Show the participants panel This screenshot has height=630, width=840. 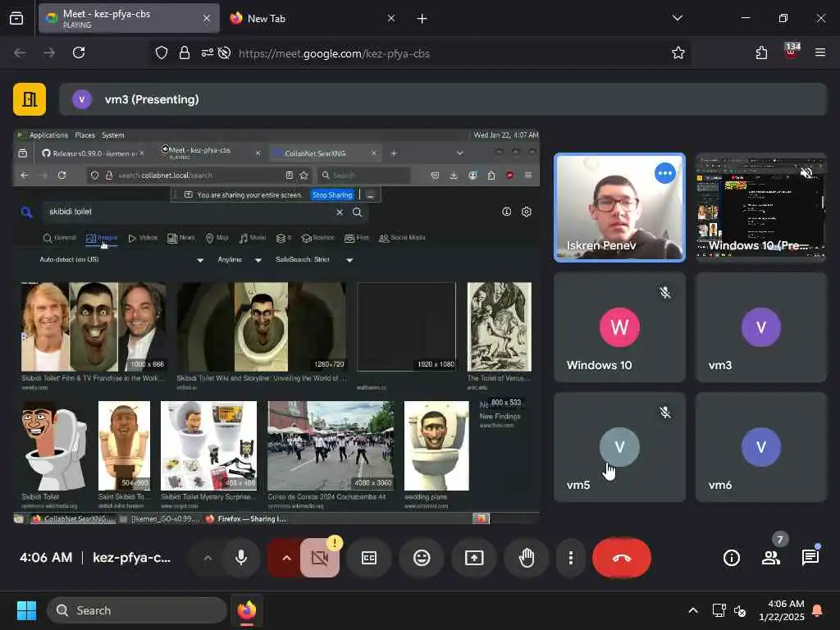771,558
